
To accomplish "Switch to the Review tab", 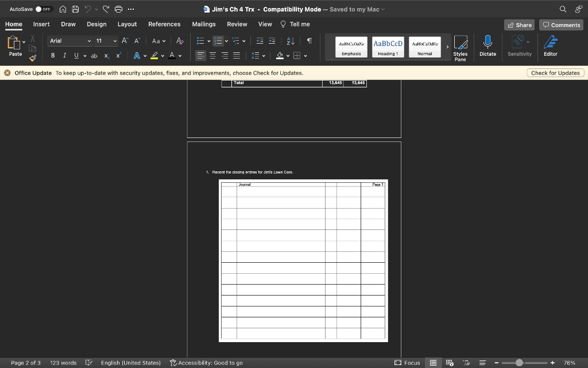I will coord(237,24).
